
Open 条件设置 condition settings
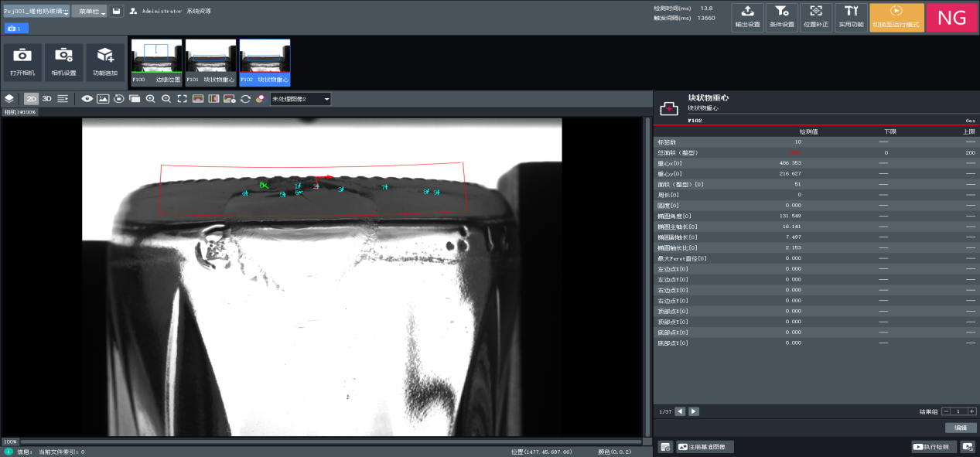[782, 16]
